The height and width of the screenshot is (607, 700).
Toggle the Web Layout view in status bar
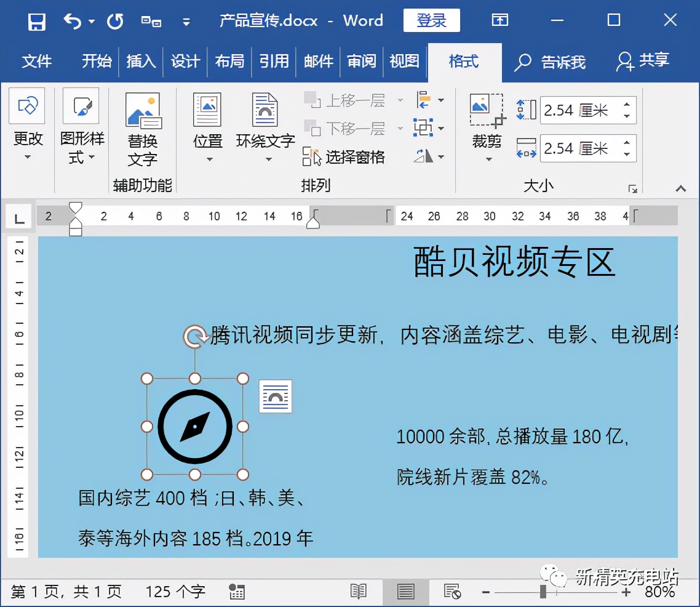[x=453, y=592]
